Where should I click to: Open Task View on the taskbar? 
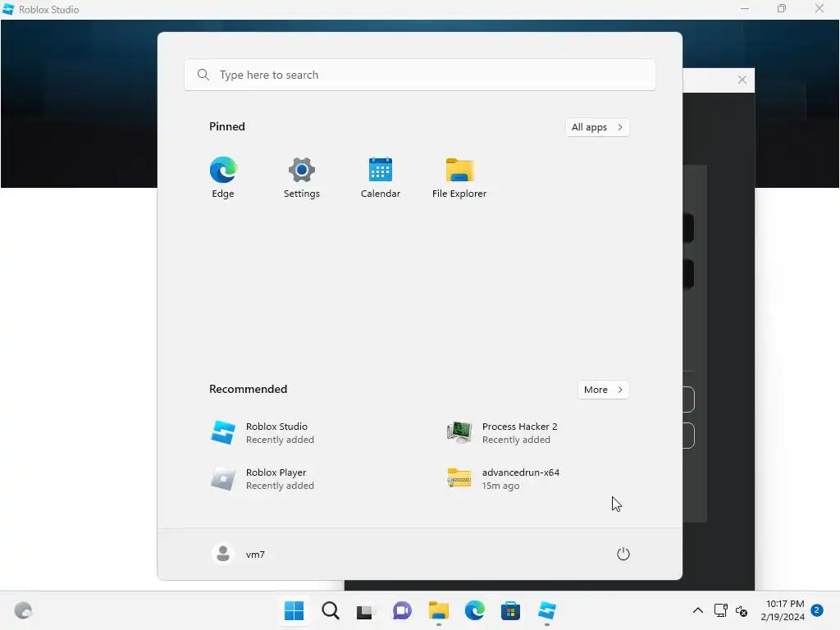[x=366, y=610]
